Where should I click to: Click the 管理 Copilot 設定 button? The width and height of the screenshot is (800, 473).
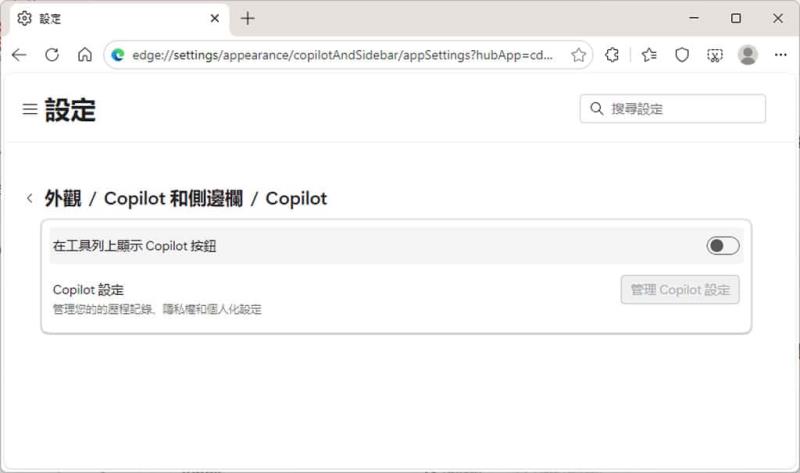point(680,290)
